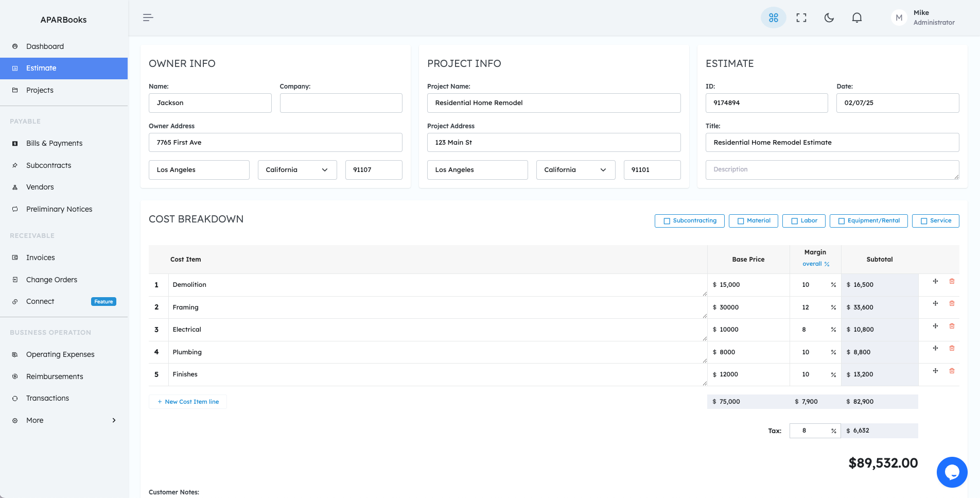Click the Vendors icon in the sidebar
Screen dimensions: 980x498
(15, 187)
